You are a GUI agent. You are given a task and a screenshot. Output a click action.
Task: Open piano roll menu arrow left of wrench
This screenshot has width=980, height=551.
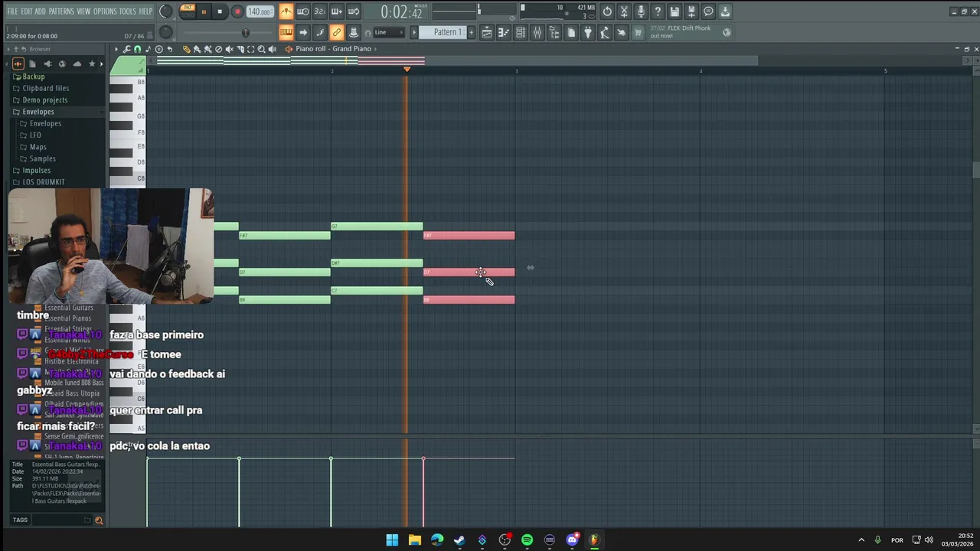click(116, 49)
